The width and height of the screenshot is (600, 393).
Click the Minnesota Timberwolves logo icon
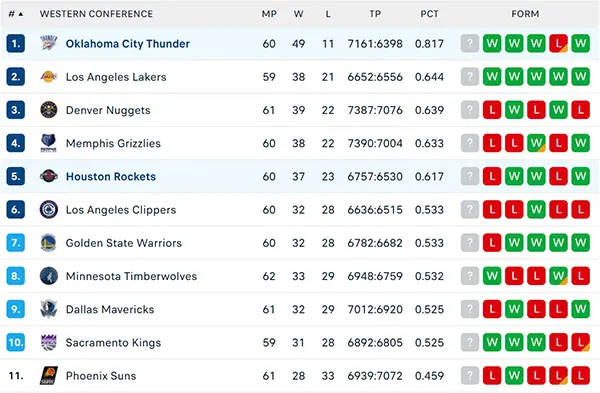[49, 276]
